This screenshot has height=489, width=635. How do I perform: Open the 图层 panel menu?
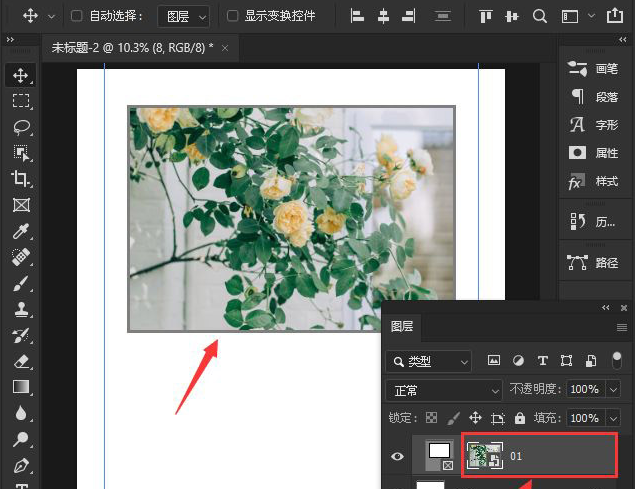tap(622, 327)
